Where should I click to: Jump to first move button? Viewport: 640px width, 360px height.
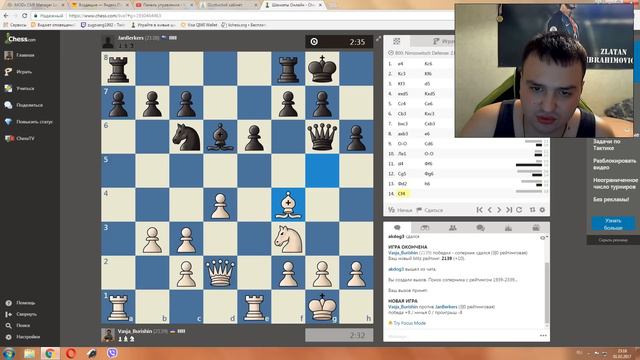click(479, 210)
